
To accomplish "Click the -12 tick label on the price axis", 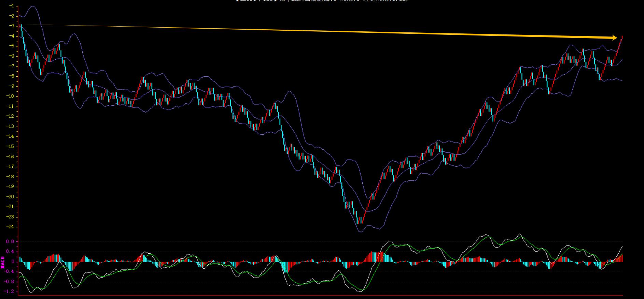I will click(x=10, y=116).
